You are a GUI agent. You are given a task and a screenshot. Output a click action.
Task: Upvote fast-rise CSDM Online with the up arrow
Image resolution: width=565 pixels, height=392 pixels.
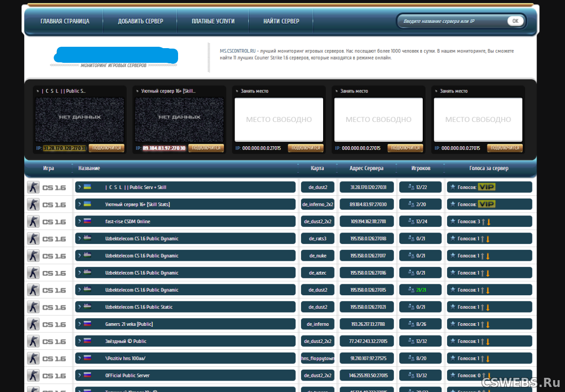(x=483, y=222)
